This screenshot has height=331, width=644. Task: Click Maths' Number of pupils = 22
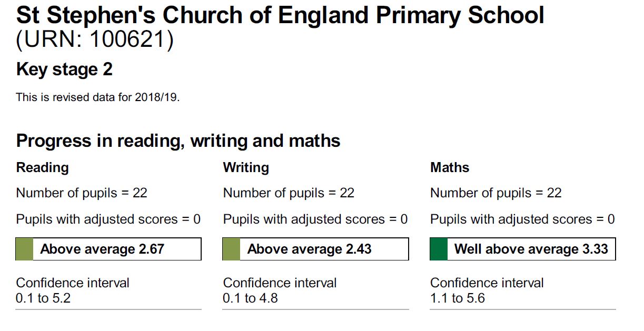(x=496, y=193)
